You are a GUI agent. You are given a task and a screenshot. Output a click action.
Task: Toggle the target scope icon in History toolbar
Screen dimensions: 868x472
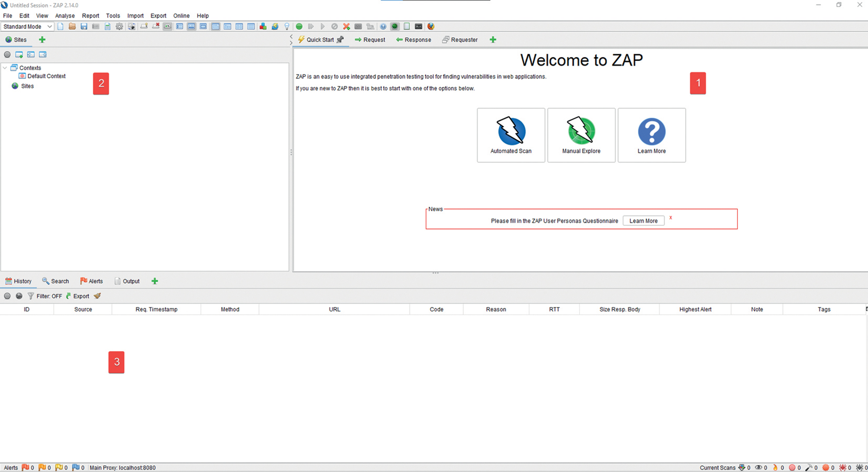pos(7,296)
